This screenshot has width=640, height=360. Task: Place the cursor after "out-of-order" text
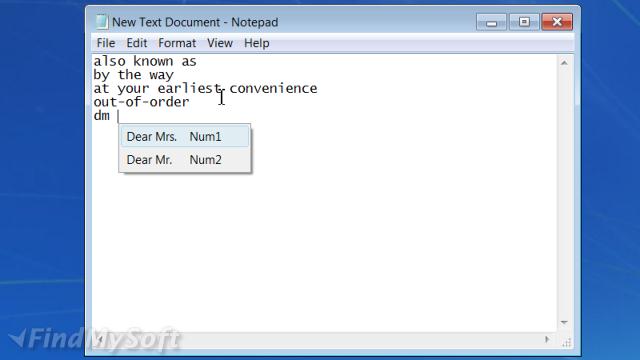tap(190, 102)
